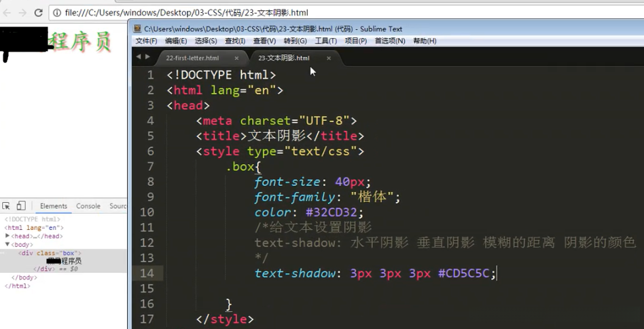Switch to the Elements tab in DevTools
The height and width of the screenshot is (329, 644).
(x=54, y=206)
